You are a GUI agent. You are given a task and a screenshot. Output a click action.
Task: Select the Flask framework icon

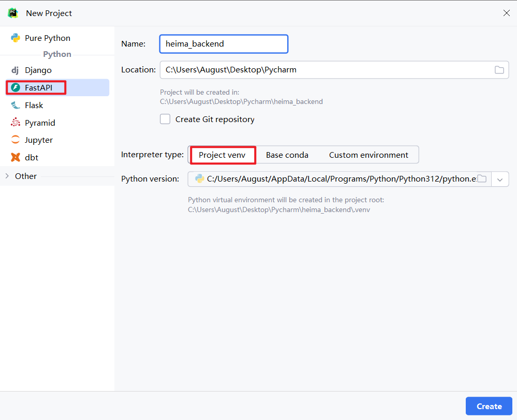pyautogui.click(x=16, y=106)
